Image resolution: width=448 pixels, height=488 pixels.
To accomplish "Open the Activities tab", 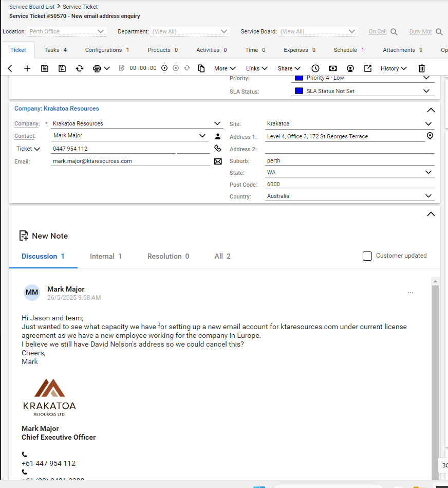I will coord(211,50).
